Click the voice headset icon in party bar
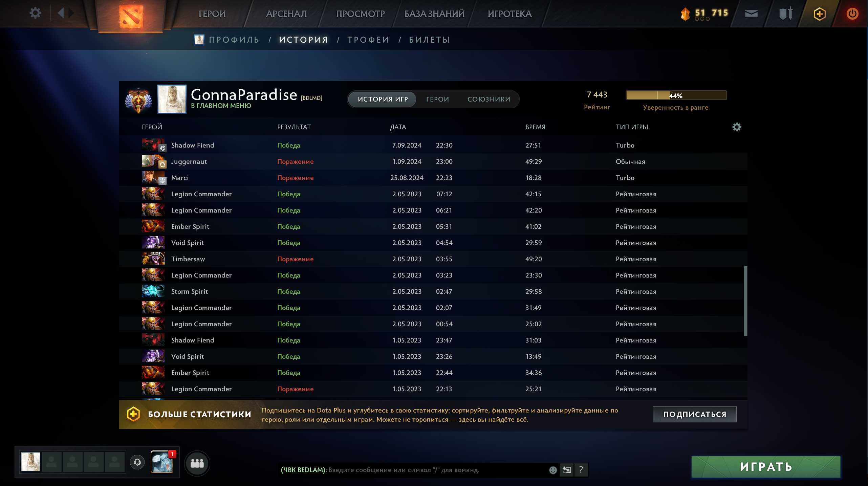Viewport: 868px width, 486px height. coord(137,462)
